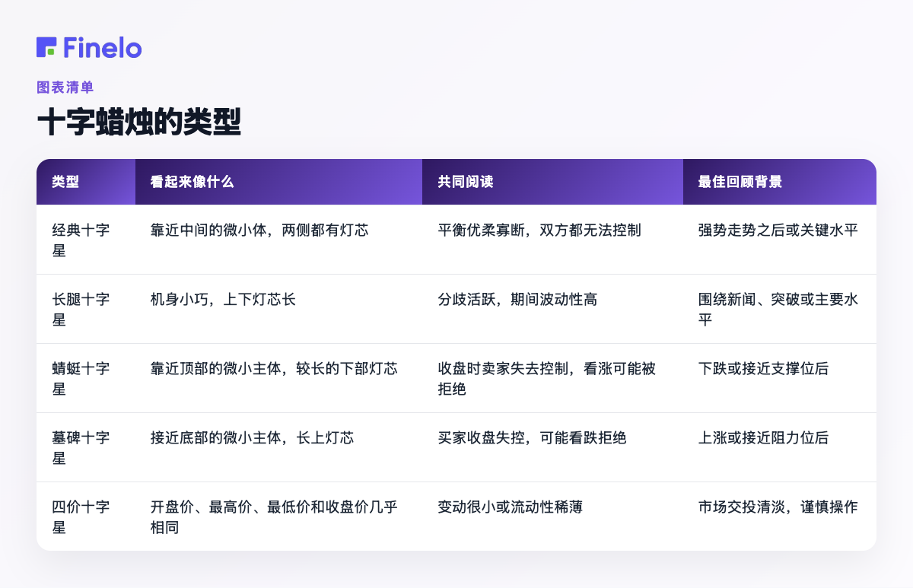Viewport: 913px width, 588px height.
Task: Select the 四价十字星 row label
Action: tap(81, 516)
